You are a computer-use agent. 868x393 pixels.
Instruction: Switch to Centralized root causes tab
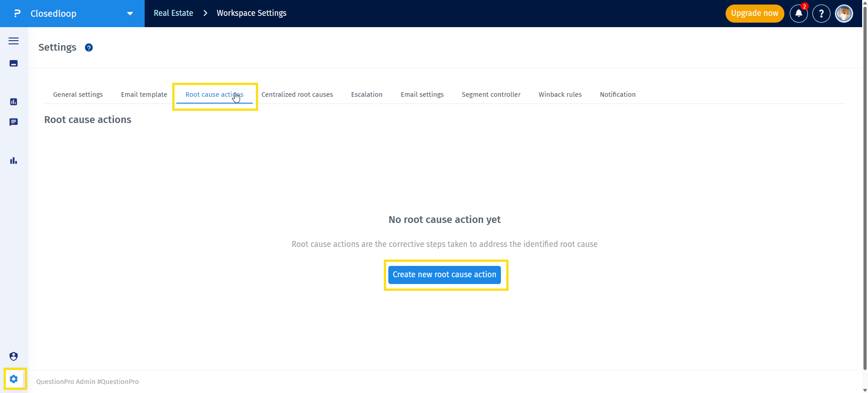297,95
